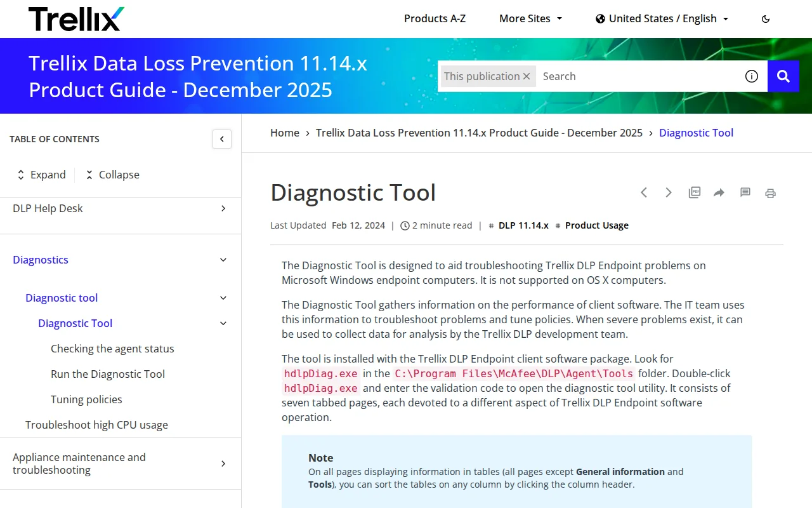Expand the DLP Help Desk section
Viewport: 812px width, 508px height.
pyautogui.click(x=223, y=208)
